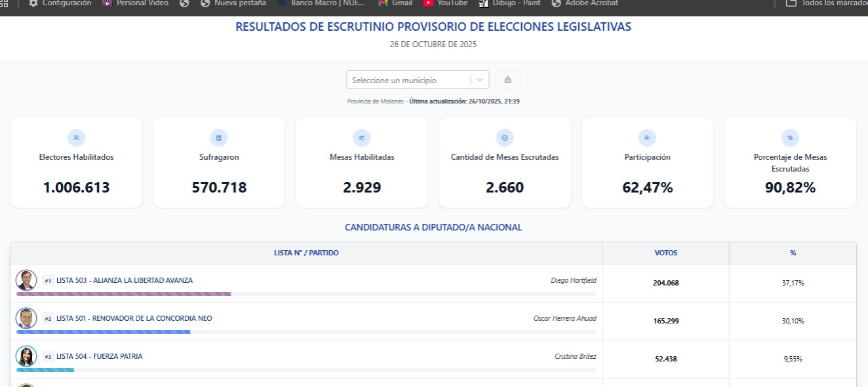Open the 'Seleccione un municipio' combo box

click(x=408, y=80)
